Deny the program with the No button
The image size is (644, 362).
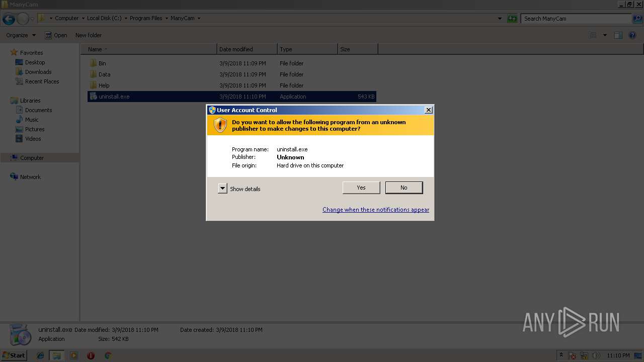coord(404,188)
